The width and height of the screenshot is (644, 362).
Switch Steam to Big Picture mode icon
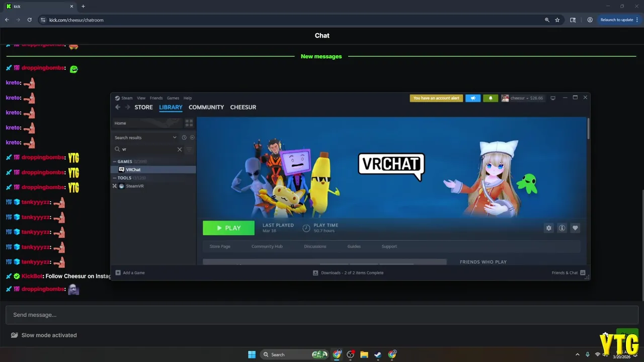coord(553,98)
